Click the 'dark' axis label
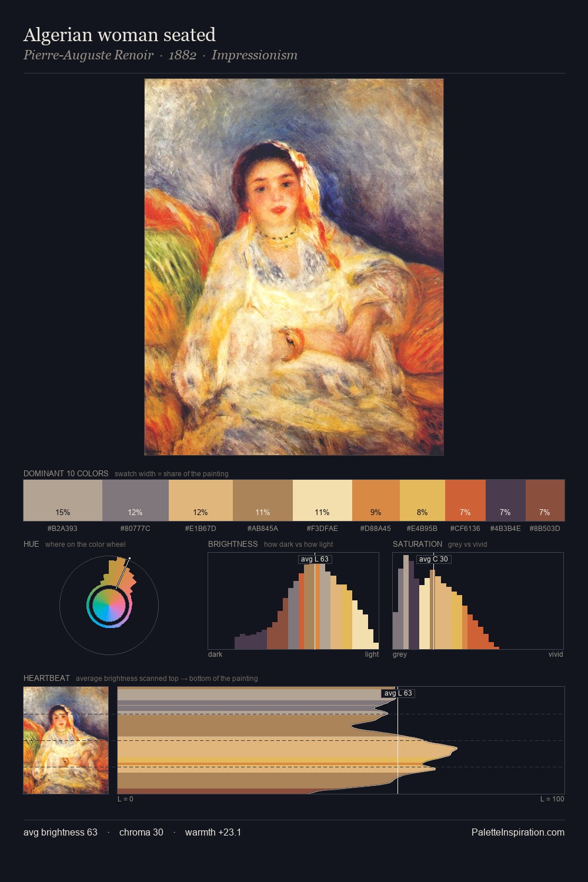Image resolution: width=588 pixels, height=882 pixels. tap(215, 654)
